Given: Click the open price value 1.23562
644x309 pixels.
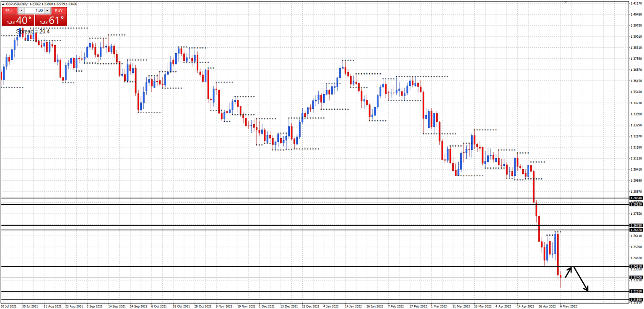Looking at the screenshot, I should click(36, 4).
